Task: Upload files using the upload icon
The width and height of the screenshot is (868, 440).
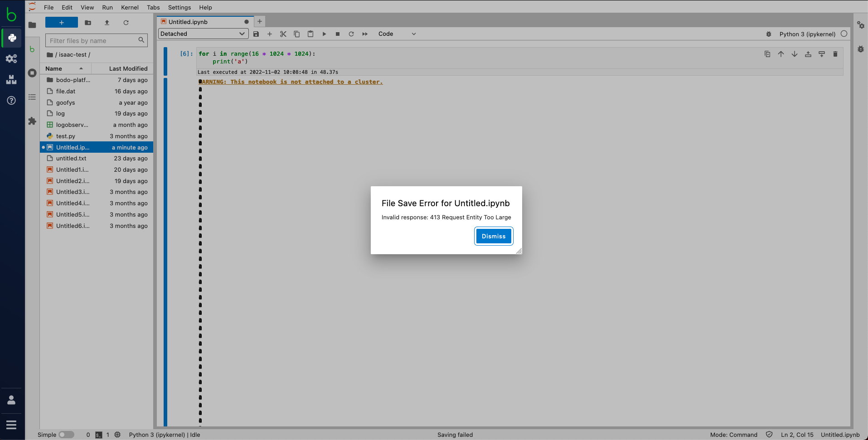Action: 107,22
